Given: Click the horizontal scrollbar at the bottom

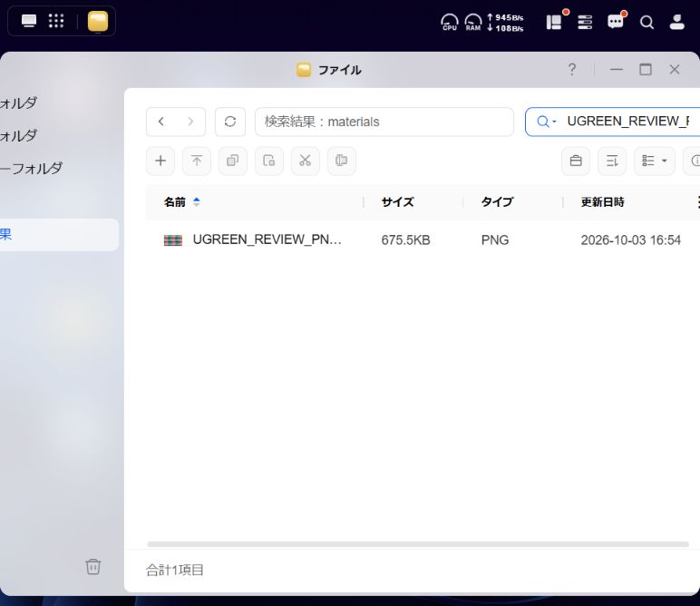Looking at the screenshot, I should 418,544.
